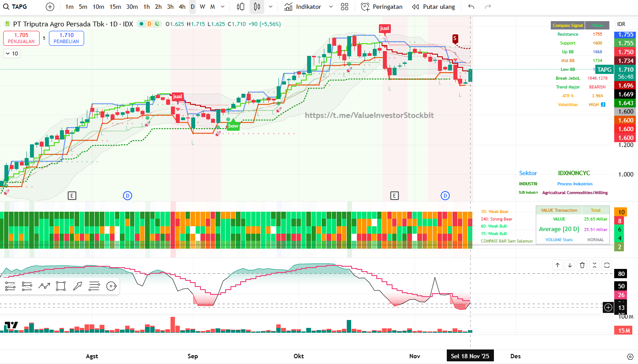Select the arrow drawing tool

point(78,287)
